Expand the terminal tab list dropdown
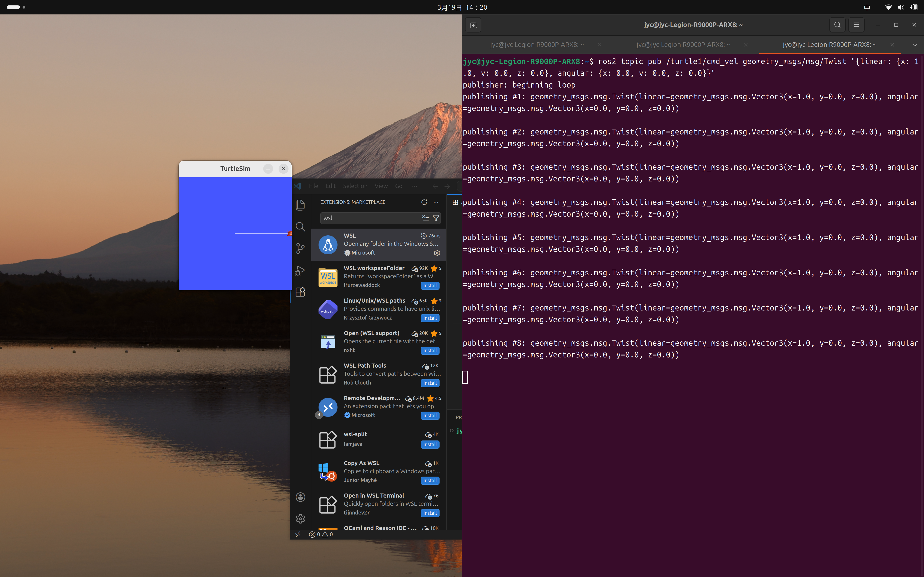 coord(915,45)
